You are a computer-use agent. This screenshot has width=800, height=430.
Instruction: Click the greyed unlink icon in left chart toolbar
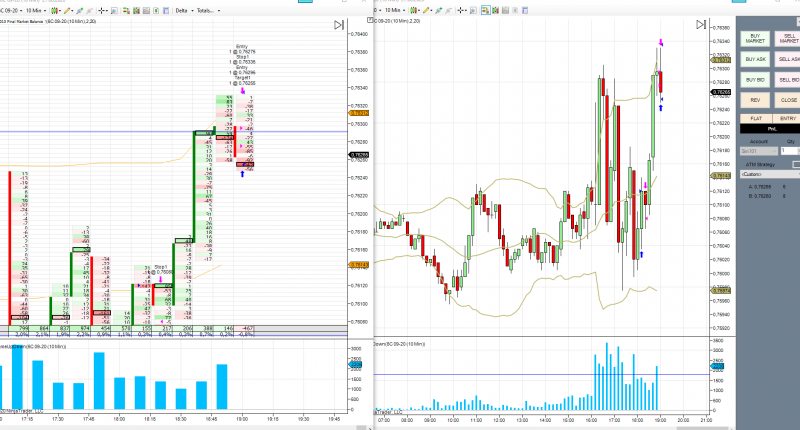pyautogui.click(x=89, y=10)
